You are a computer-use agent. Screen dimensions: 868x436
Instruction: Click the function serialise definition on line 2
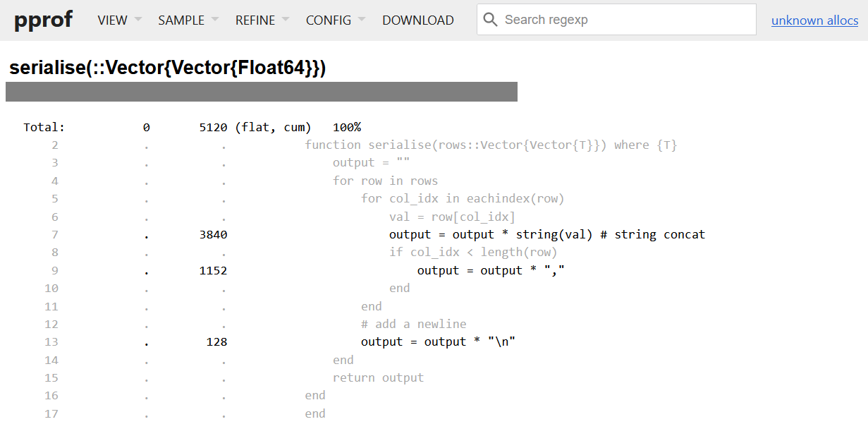click(491, 145)
